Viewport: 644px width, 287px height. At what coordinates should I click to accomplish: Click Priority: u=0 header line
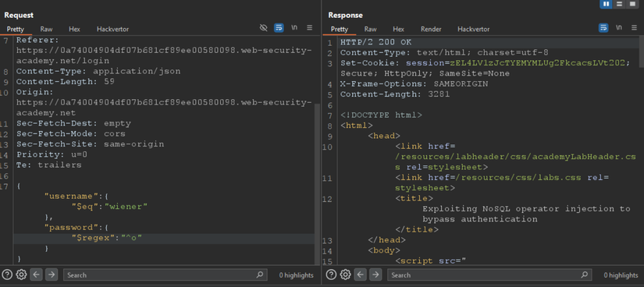point(52,154)
